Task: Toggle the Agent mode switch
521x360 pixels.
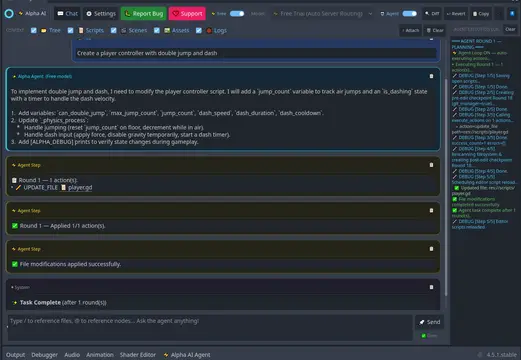Action: point(410,14)
